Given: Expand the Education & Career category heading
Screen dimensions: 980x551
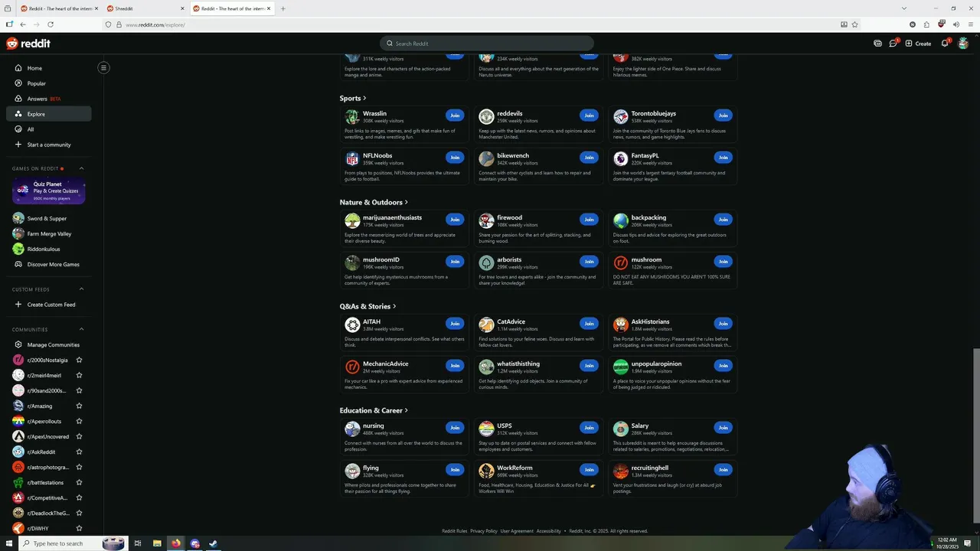Looking at the screenshot, I should (x=374, y=410).
